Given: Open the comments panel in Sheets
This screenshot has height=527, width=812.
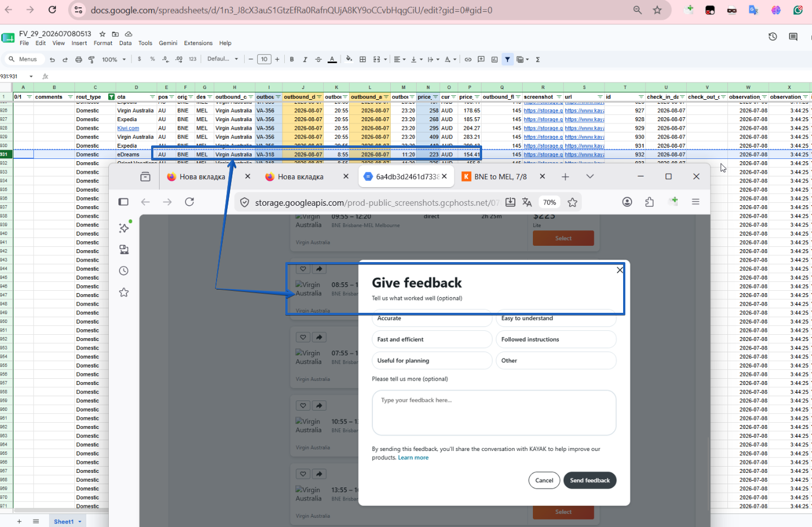Looking at the screenshot, I should click(793, 37).
